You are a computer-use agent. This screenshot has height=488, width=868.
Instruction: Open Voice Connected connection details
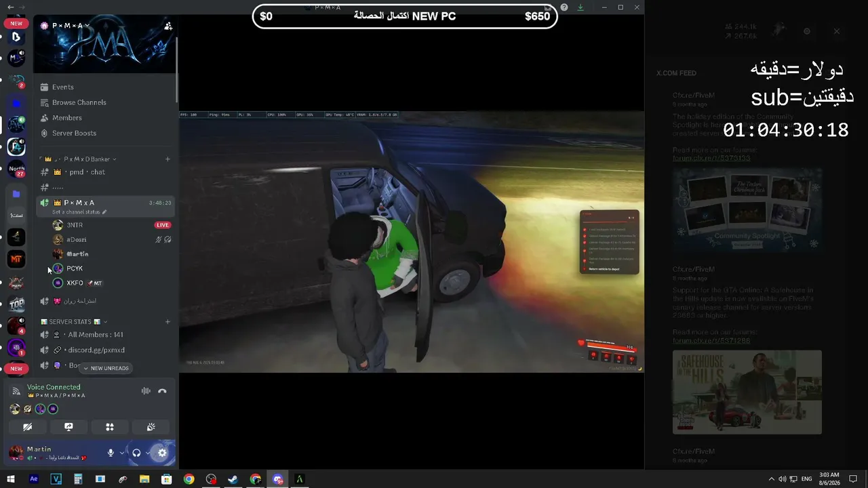pyautogui.click(x=54, y=387)
